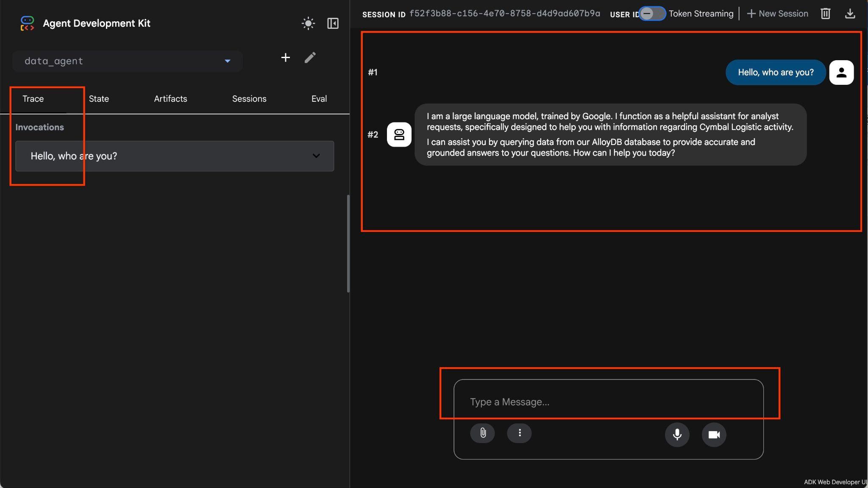Enable the Token Streaming switch

(x=652, y=14)
